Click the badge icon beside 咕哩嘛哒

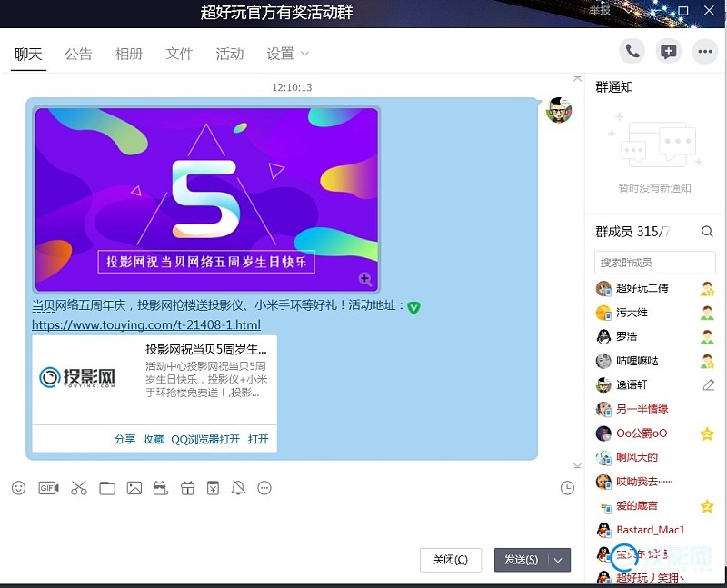click(x=707, y=361)
